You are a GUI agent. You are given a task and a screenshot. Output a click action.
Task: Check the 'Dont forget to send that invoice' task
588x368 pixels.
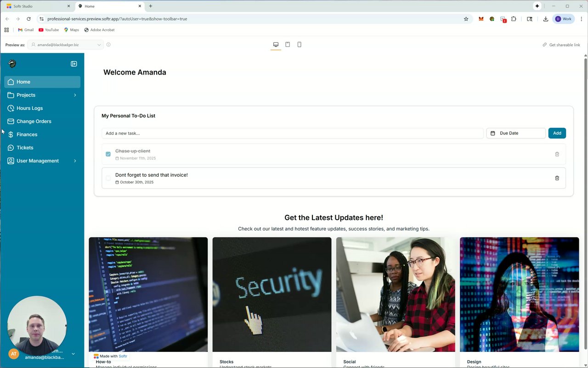(108, 178)
